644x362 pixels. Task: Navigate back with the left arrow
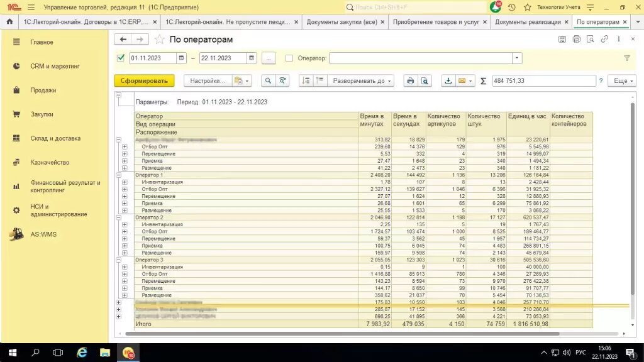(123, 40)
